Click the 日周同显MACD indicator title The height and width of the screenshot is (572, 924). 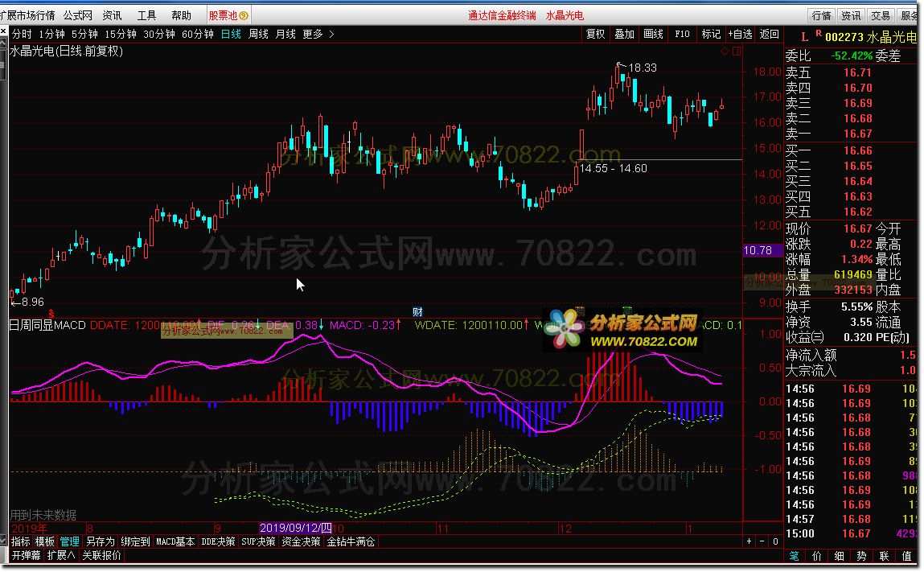(x=47, y=325)
